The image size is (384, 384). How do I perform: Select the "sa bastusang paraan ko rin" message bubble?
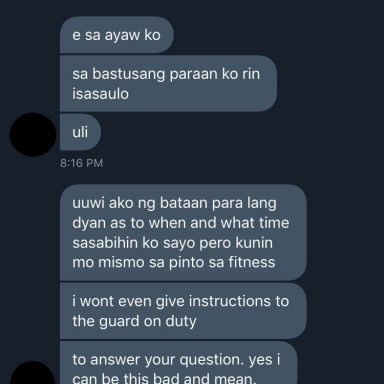pos(168,84)
